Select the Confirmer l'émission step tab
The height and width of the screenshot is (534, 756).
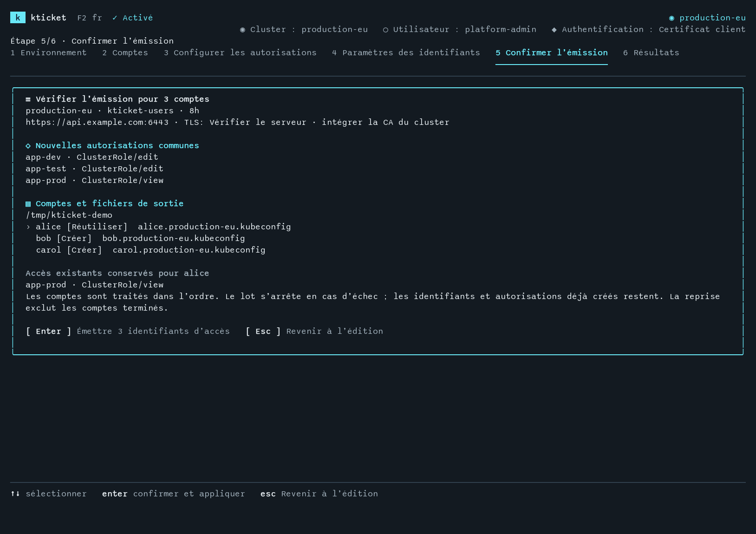552,53
